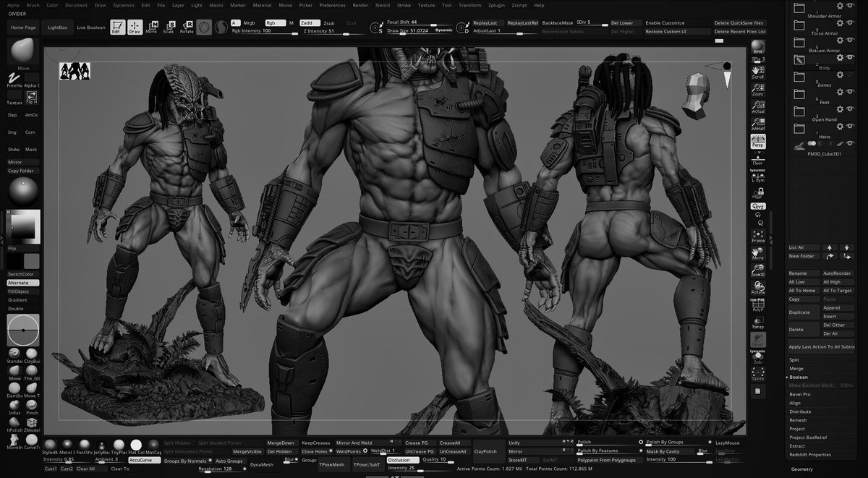Select the Inflat brush icon
Screen dimensions: 868x478
[x=14, y=409]
